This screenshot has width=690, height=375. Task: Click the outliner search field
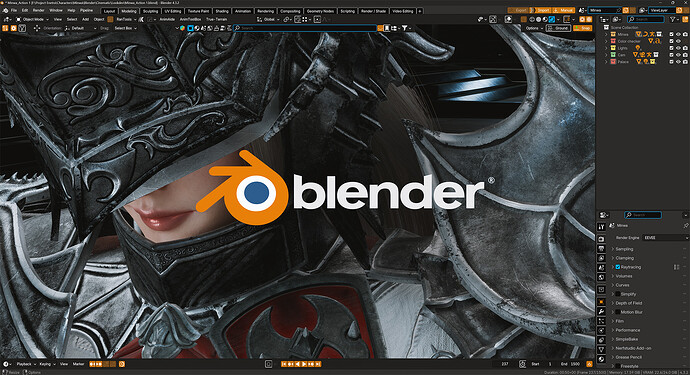[646, 19]
